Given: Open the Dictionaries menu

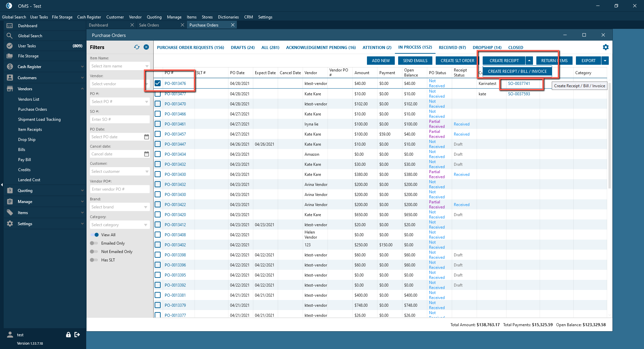Looking at the screenshot, I should pos(228,17).
